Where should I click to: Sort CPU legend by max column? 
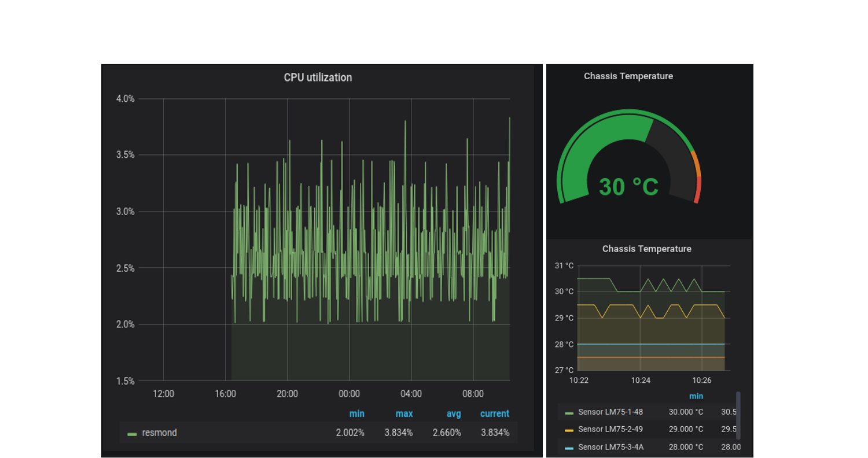(x=404, y=414)
